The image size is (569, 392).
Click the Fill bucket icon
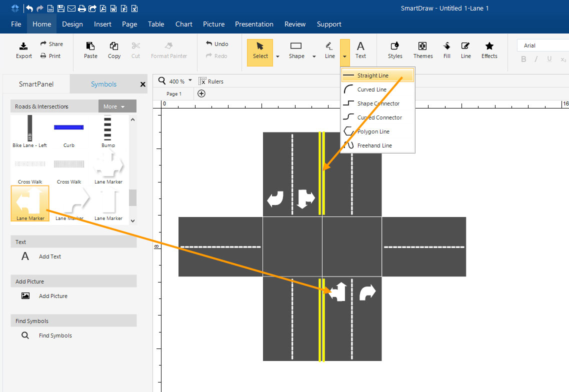[x=446, y=46]
